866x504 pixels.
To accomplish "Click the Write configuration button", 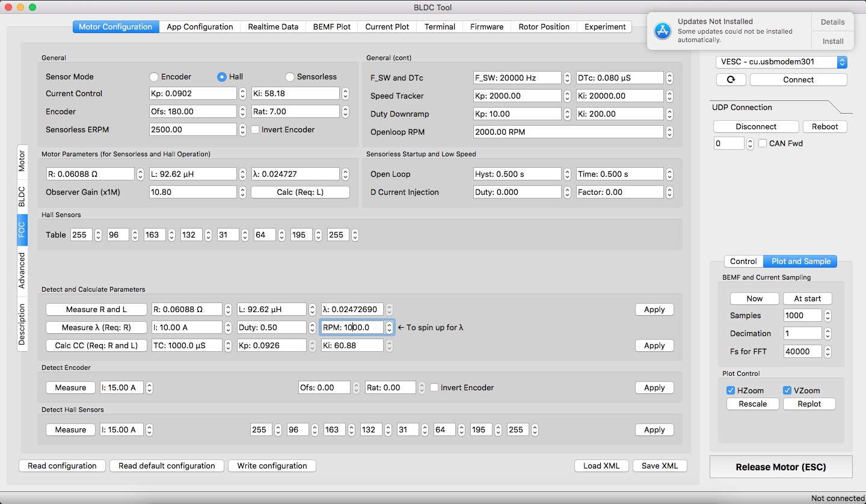I will point(272,466).
